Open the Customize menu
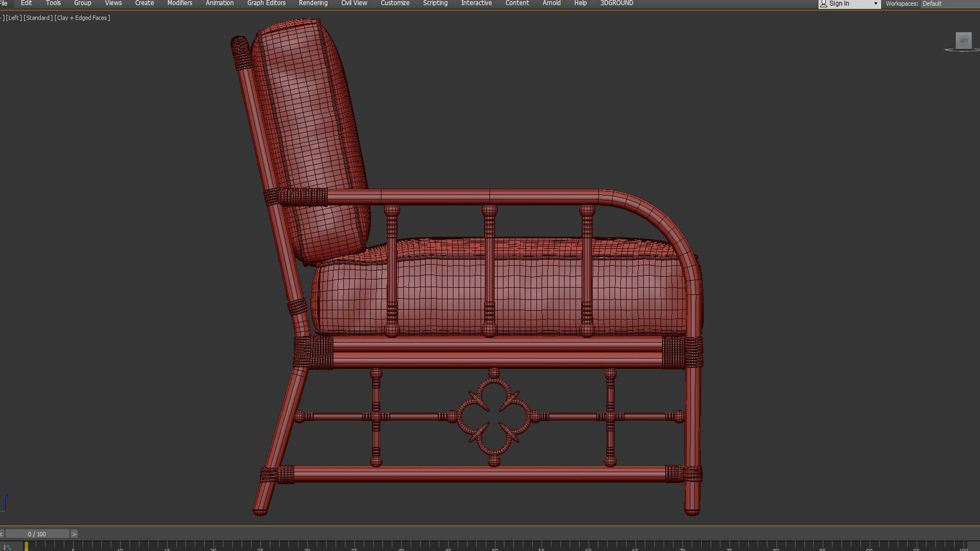The width and height of the screenshot is (980, 551). coord(395,3)
